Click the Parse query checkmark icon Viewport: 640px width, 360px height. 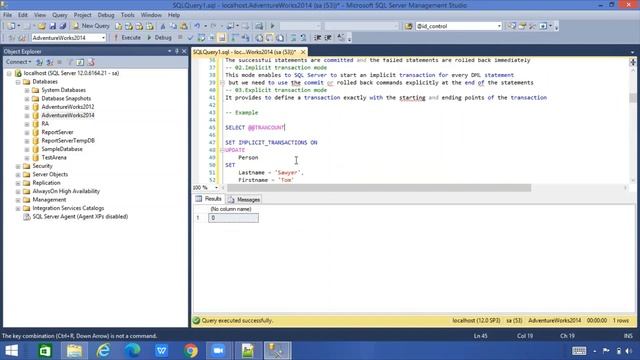190,38
